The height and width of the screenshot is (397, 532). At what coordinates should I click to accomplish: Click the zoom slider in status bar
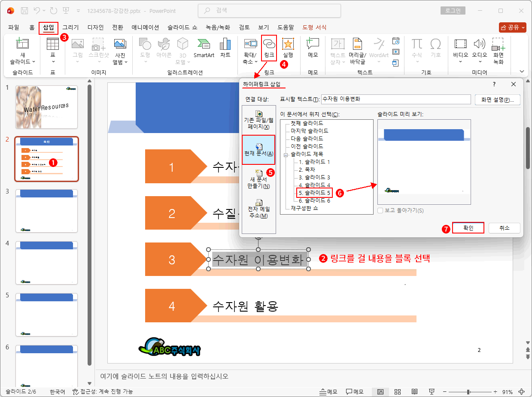tap(468, 392)
